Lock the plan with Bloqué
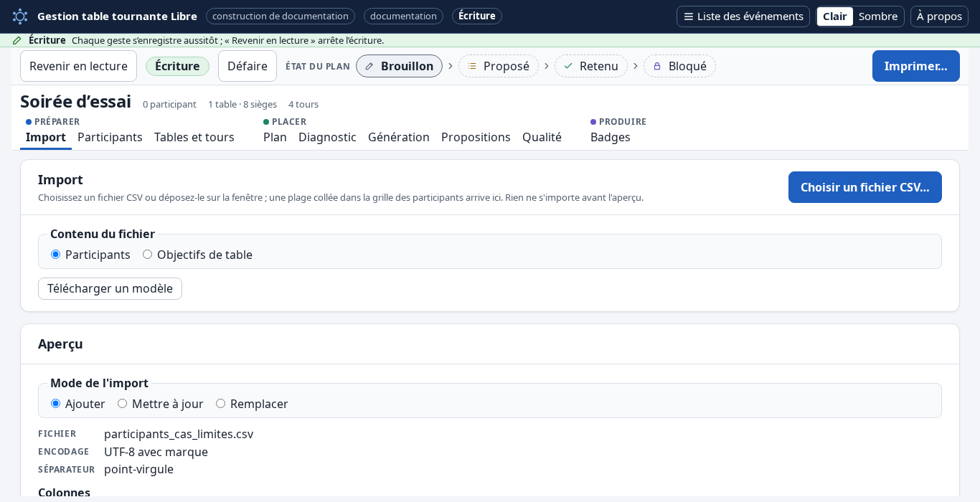This screenshot has width=980, height=502. (x=679, y=66)
